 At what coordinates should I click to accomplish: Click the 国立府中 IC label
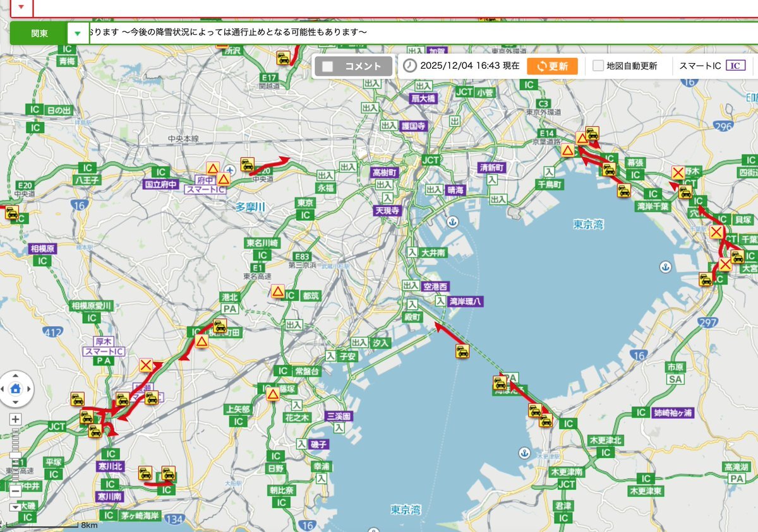161,184
